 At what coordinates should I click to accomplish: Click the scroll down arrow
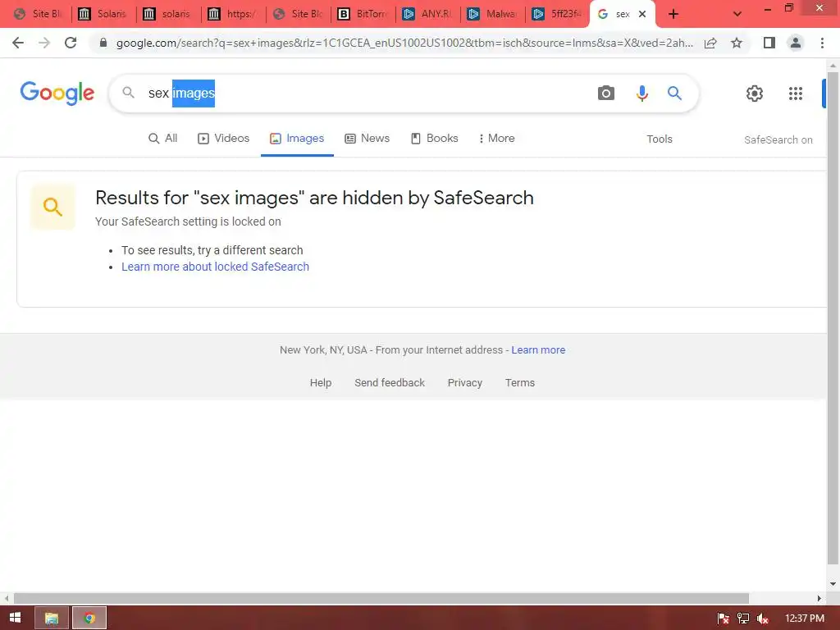pos(833,584)
